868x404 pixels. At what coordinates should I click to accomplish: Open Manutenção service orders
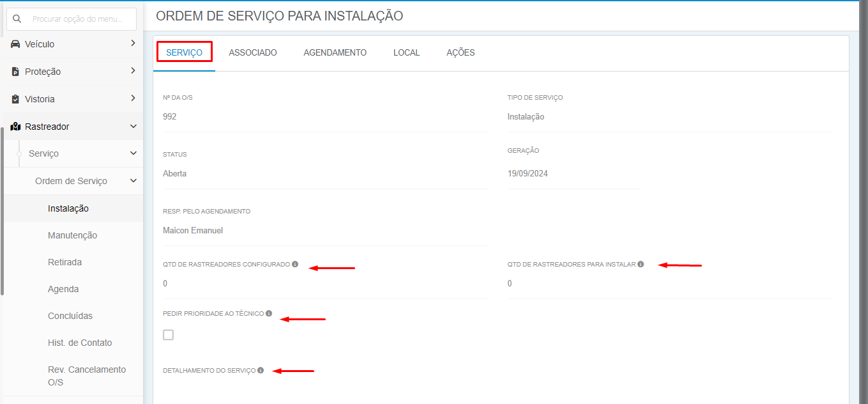click(x=73, y=235)
